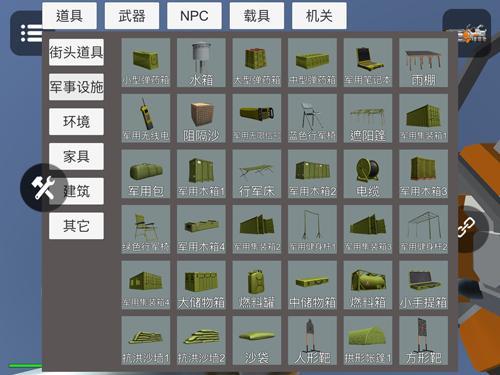
Task: Pick the 电缆 cable reel item
Action: 368,174
